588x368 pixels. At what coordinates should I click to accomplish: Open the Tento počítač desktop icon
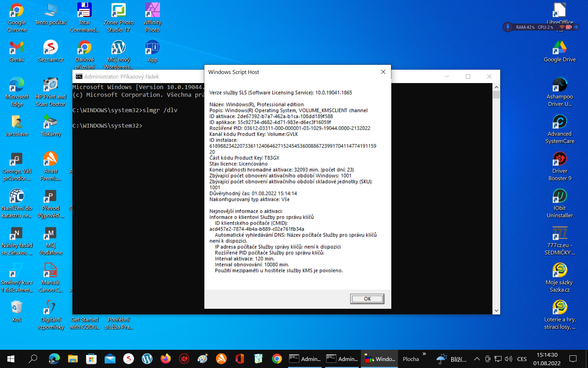(51, 14)
